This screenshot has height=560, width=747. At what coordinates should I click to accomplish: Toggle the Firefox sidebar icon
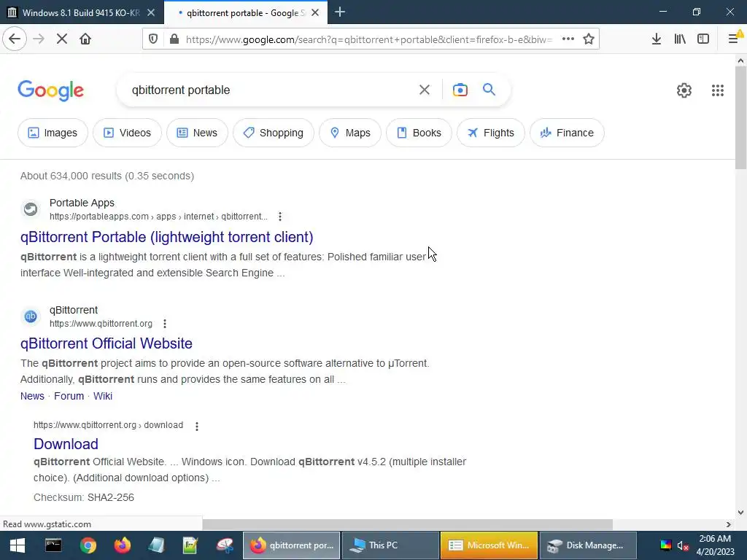(703, 39)
